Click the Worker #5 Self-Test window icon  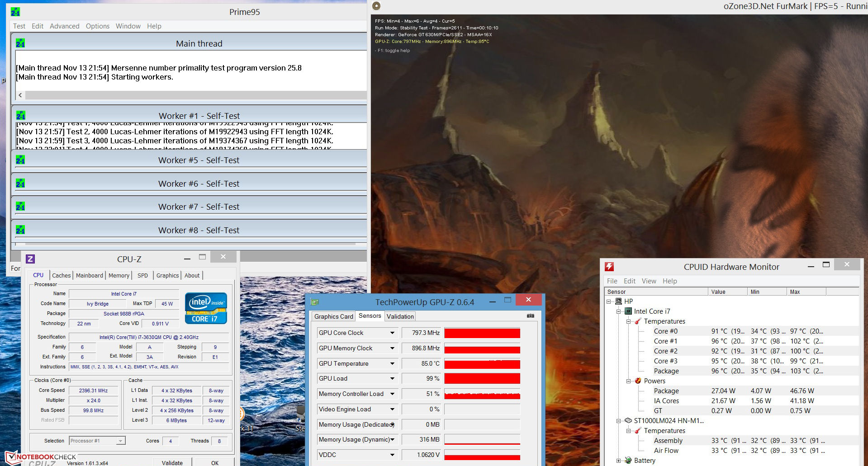[20, 160]
